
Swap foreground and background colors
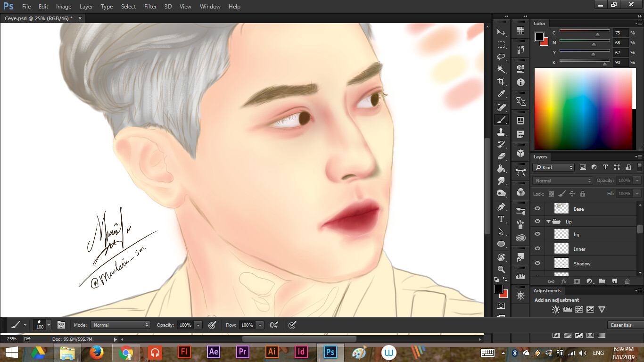(x=505, y=280)
